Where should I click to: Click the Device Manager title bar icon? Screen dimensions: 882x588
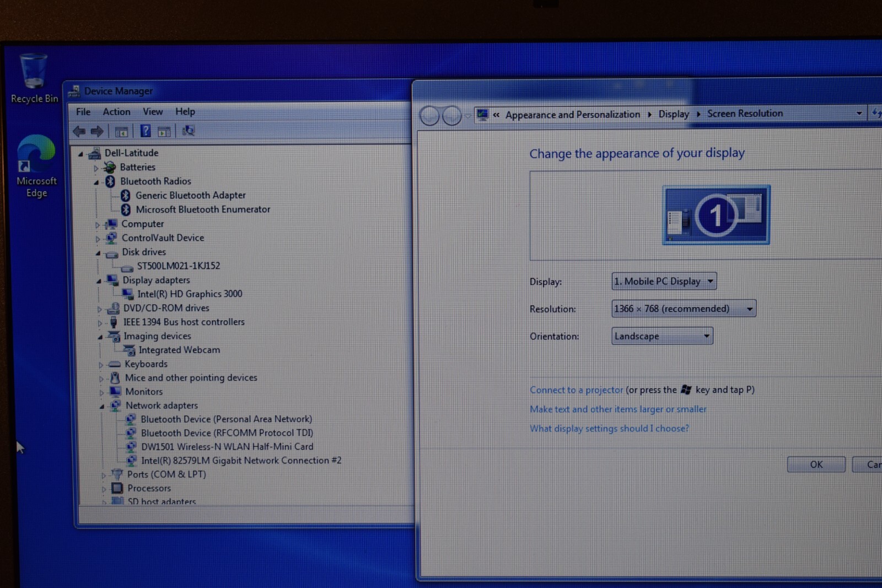pos(73,91)
